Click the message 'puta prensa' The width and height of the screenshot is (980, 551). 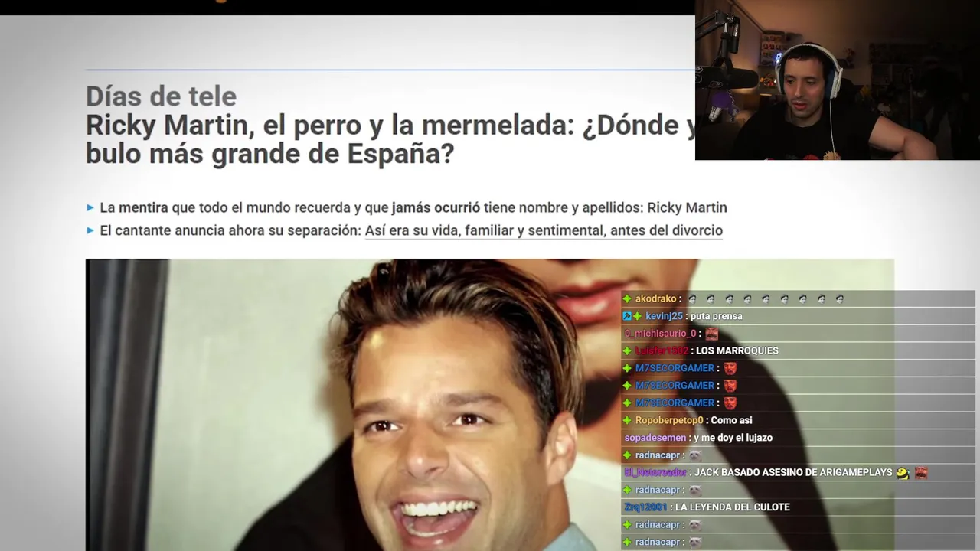tap(716, 316)
